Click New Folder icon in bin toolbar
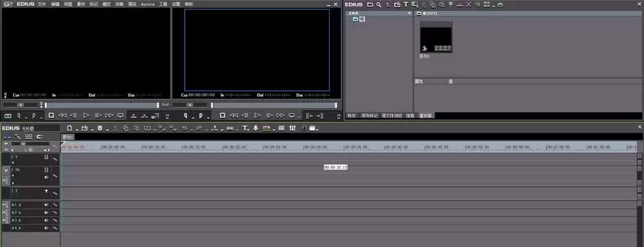 [x=370, y=5]
